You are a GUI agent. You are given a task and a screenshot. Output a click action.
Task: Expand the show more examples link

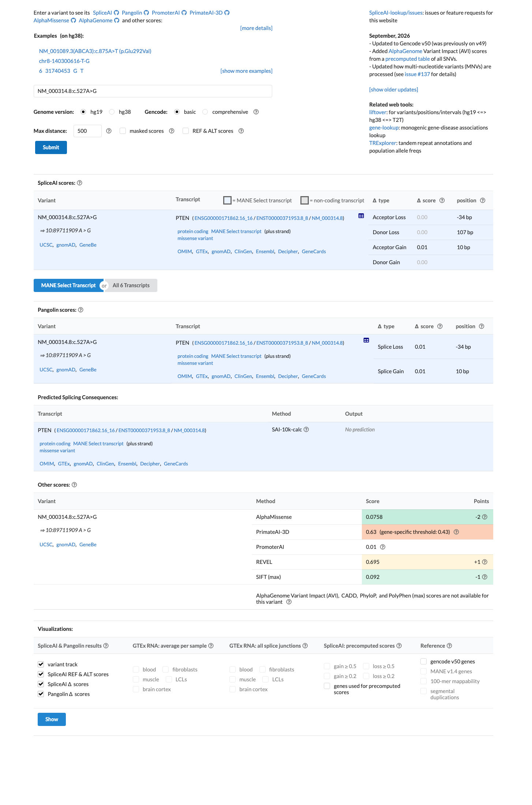pos(246,71)
